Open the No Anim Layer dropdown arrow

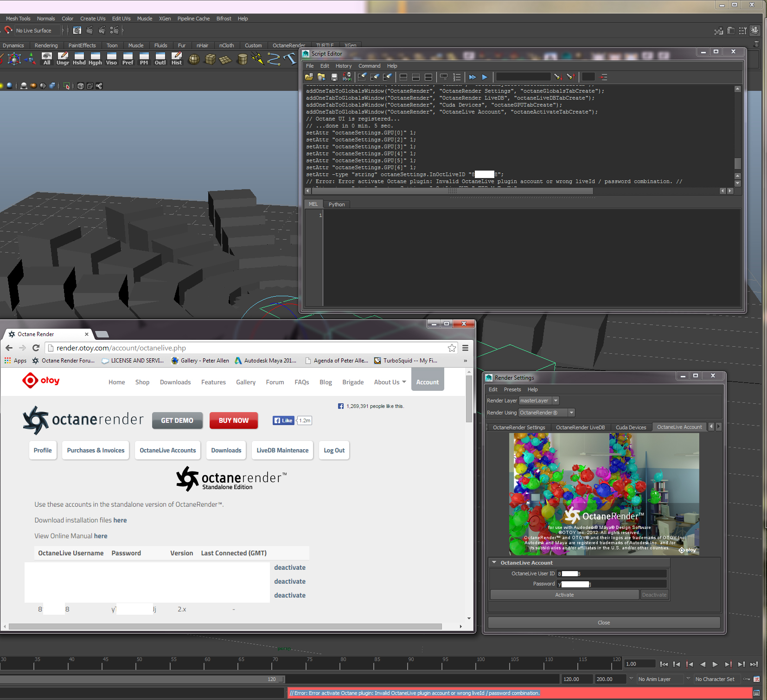[x=631, y=679]
